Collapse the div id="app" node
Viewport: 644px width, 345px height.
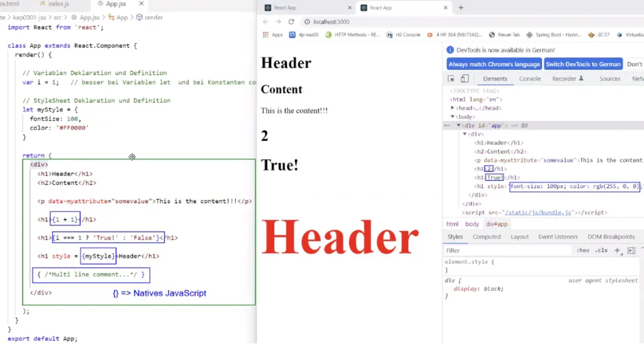(x=458, y=125)
